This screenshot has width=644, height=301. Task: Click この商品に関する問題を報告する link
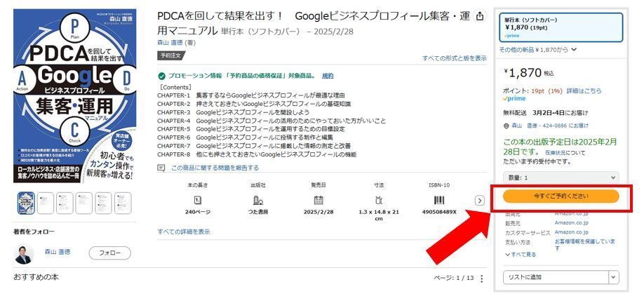click(x=215, y=168)
